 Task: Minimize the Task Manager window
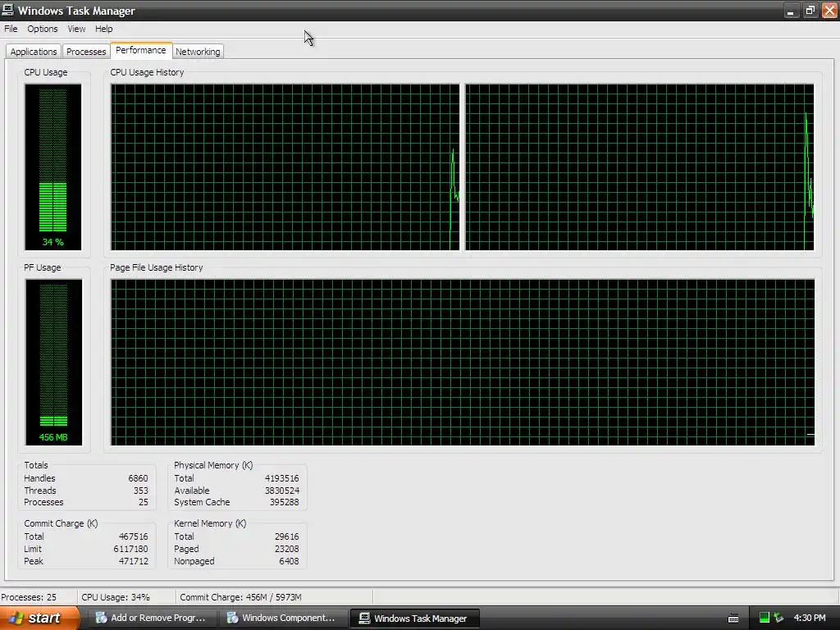pos(792,10)
